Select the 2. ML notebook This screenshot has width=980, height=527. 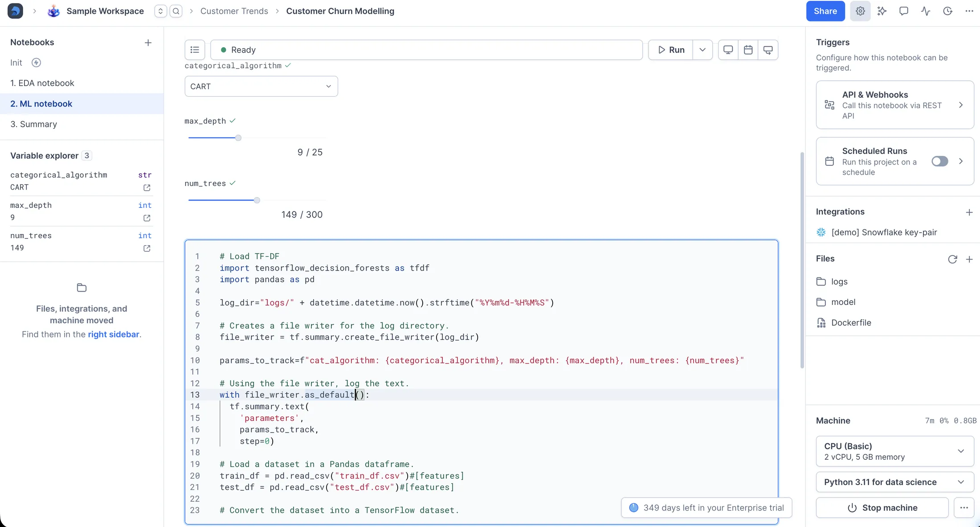coord(82,103)
